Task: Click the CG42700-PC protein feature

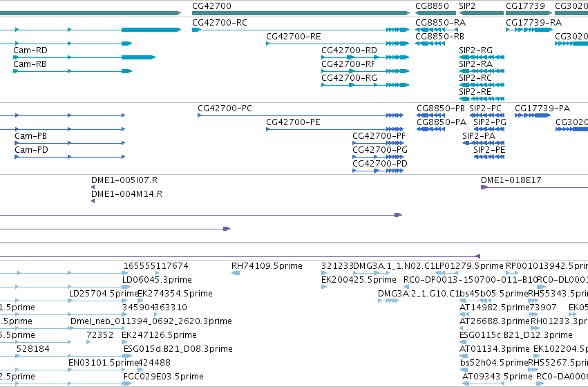Action: point(301,115)
